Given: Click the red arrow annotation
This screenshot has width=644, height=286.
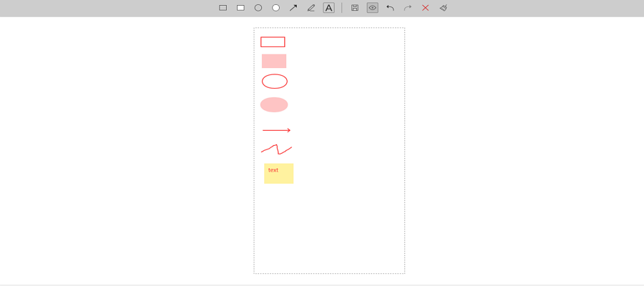Looking at the screenshot, I should click(x=277, y=130).
